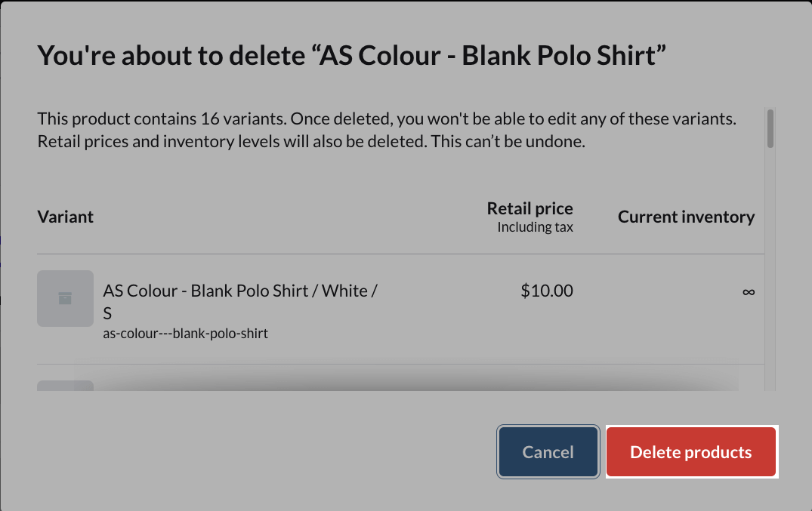Click the White / S variant box icon
812x511 pixels.
(65, 299)
